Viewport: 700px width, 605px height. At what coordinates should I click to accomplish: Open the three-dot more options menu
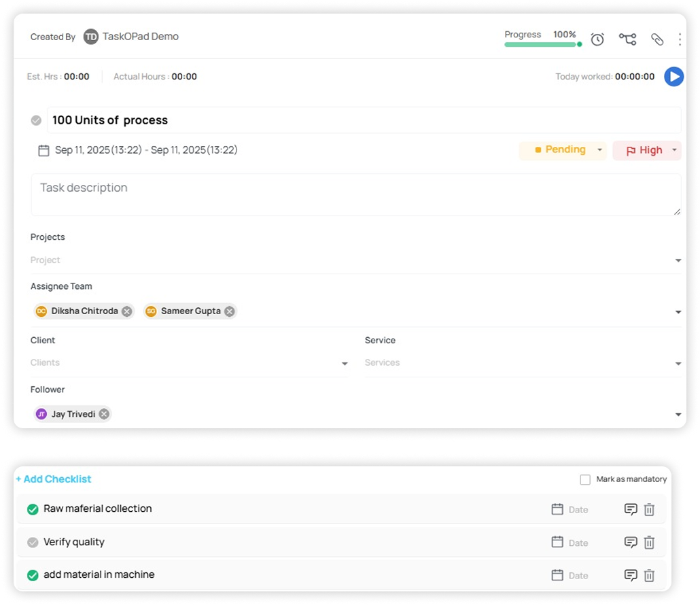click(679, 39)
